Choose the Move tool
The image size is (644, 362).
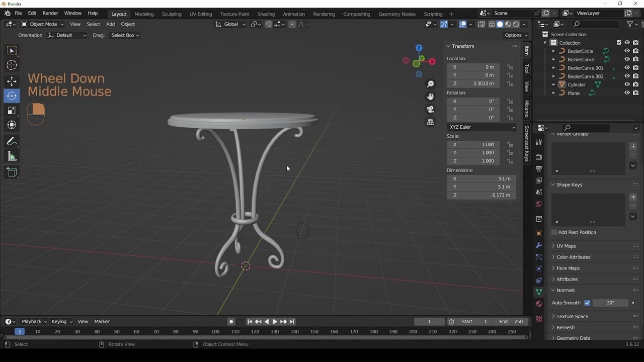tap(12, 81)
